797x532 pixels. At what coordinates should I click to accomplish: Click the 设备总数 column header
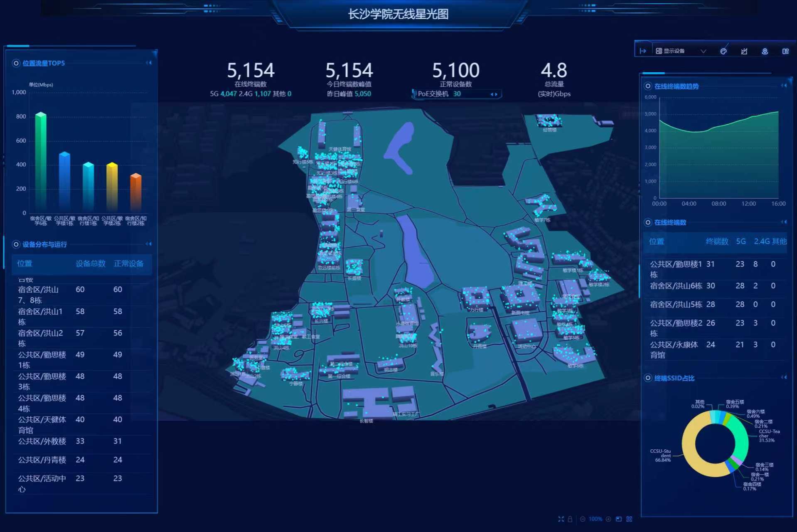coord(90,264)
